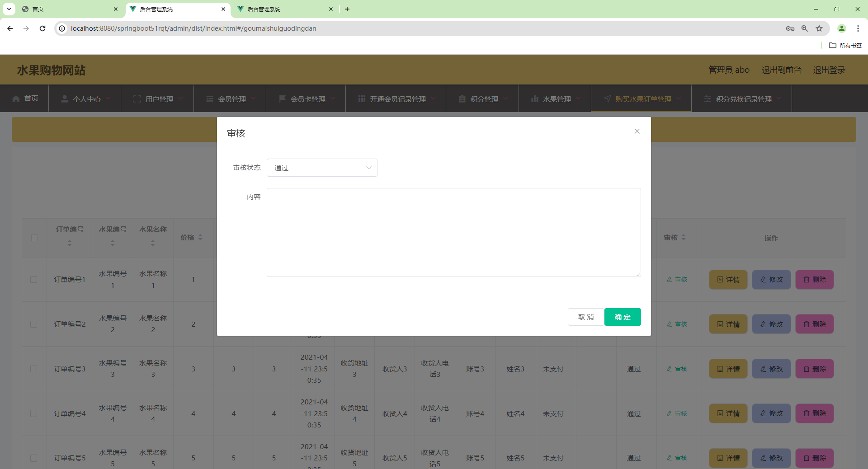This screenshot has width=868, height=469.
Task: Click the 用户管理 scan icon
Action: click(x=137, y=98)
